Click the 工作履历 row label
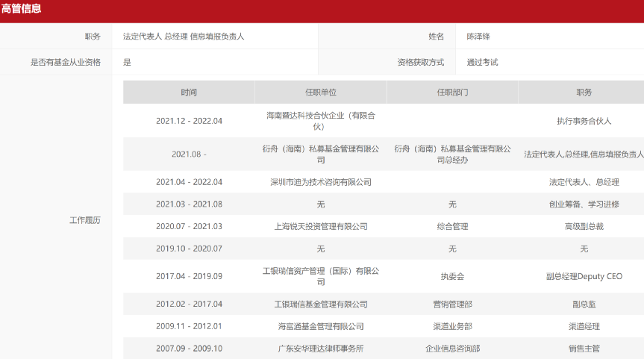644x359 pixels. click(x=84, y=221)
